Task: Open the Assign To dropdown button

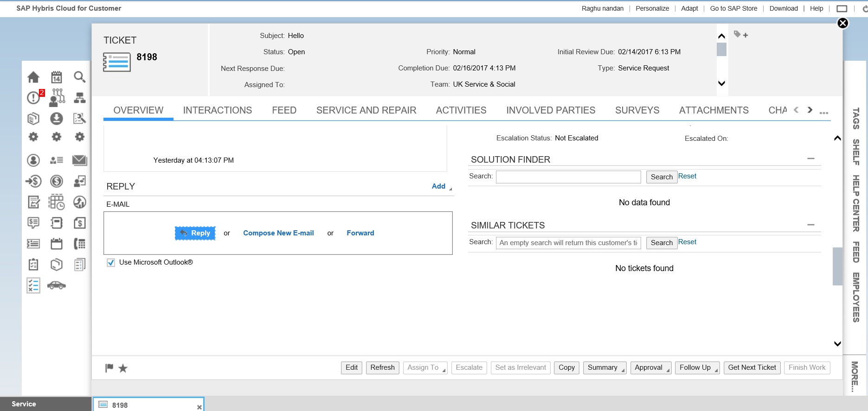Action: tap(425, 367)
